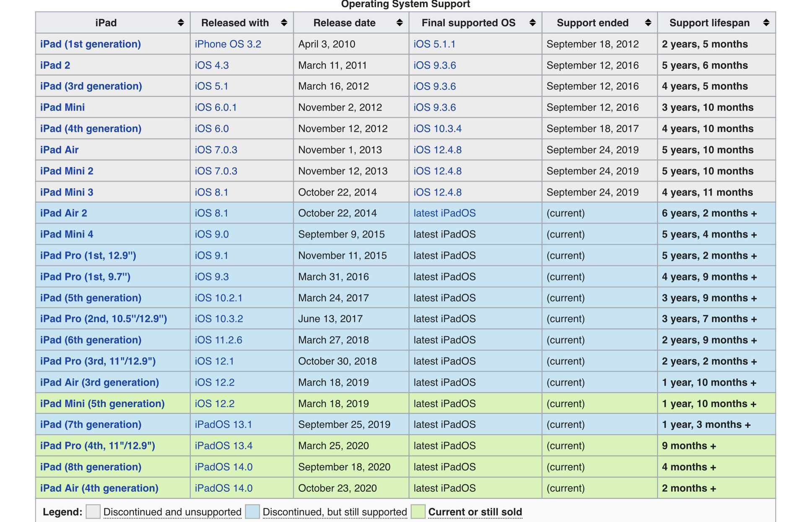Click the Discontinued, but still supported label
The height and width of the screenshot is (522, 812).
point(335,512)
